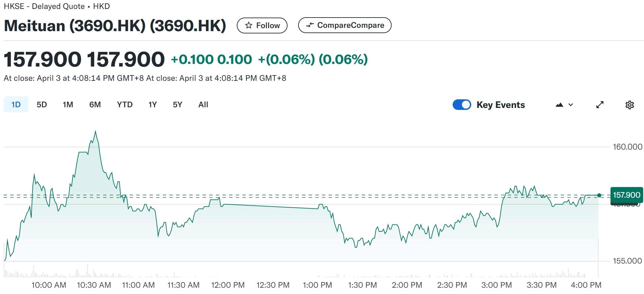Click the Follow star button
Viewport: 644px width, 294px height.
click(262, 25)
